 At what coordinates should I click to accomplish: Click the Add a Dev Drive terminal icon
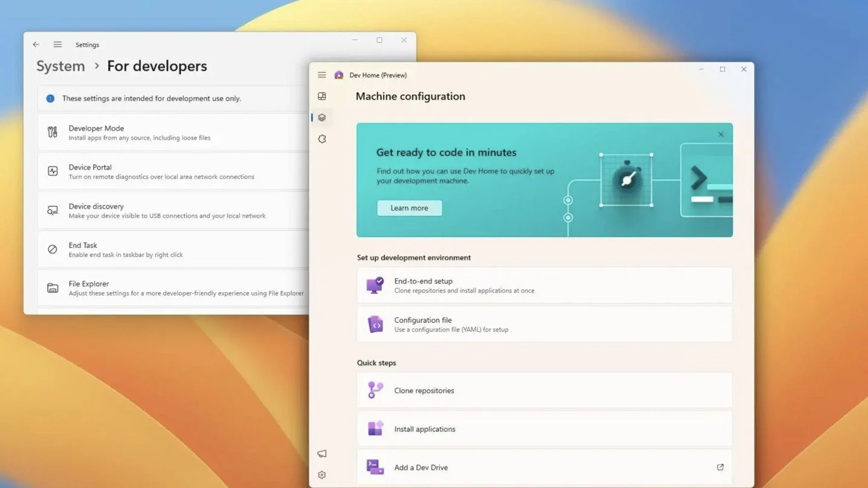(375, 467)
